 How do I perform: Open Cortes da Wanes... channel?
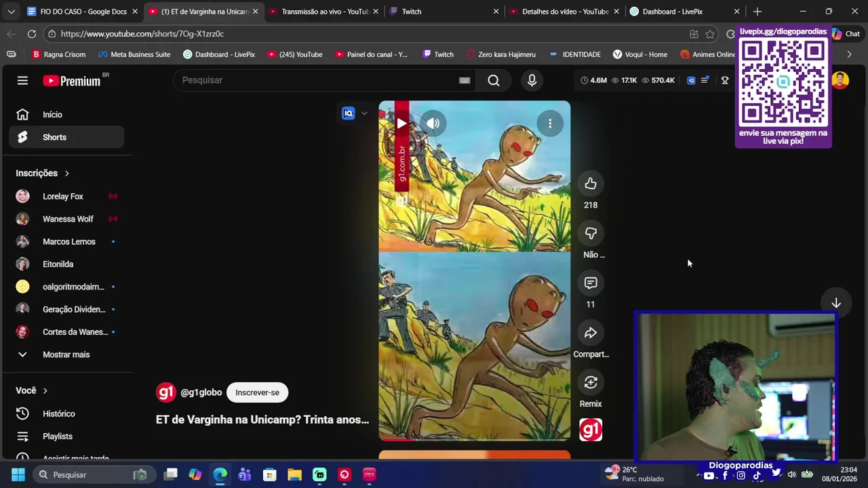(x=66, y=332)
